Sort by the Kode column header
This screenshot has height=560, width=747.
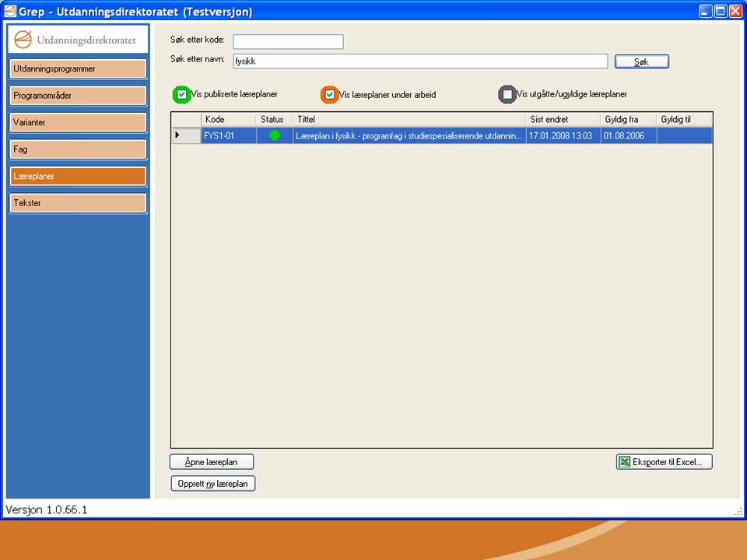229,120
